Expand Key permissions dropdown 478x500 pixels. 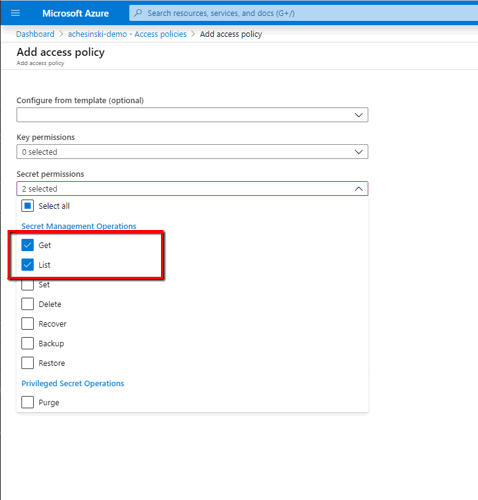point(192,152)
